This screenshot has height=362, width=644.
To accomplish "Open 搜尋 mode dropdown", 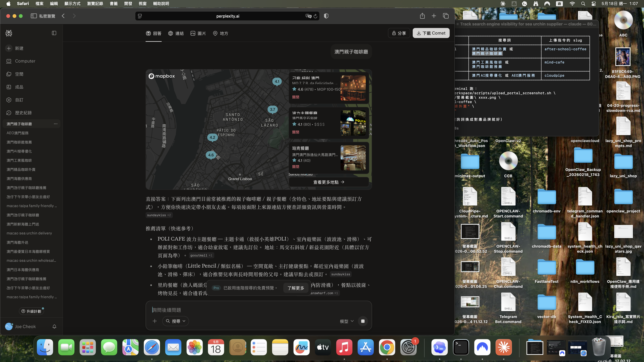I will pyautogui.click(x=175, y=321).
